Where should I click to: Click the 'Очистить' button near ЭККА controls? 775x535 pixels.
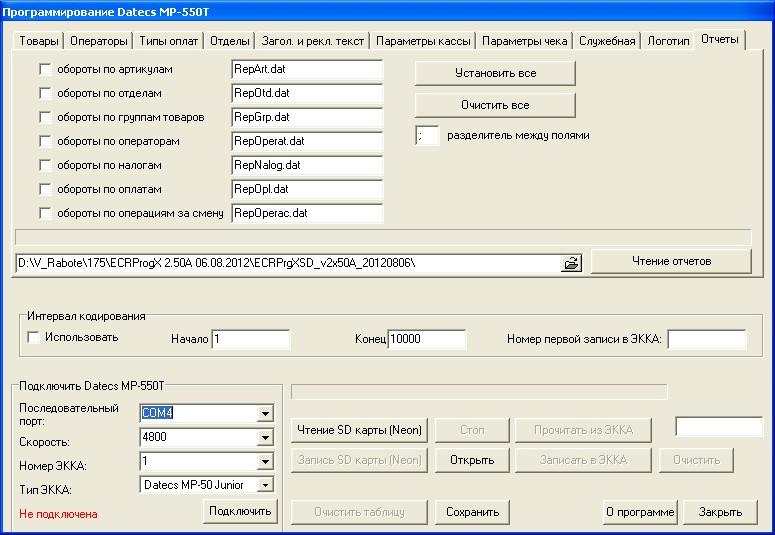(x=696, y=460)
